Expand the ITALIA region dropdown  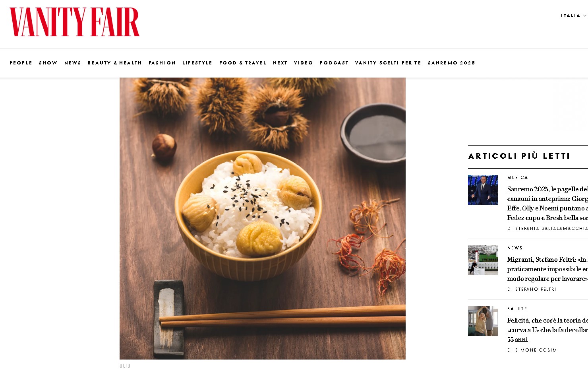573,16
